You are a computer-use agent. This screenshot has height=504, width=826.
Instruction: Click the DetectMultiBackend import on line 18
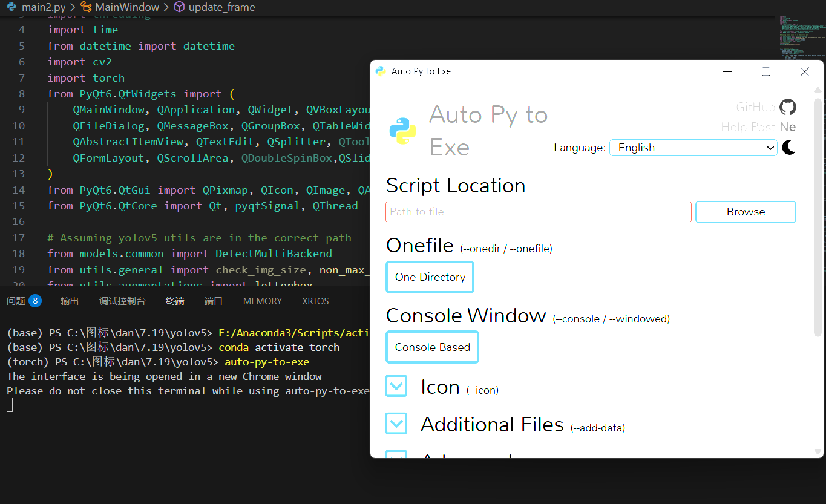(x=274, y=254)
